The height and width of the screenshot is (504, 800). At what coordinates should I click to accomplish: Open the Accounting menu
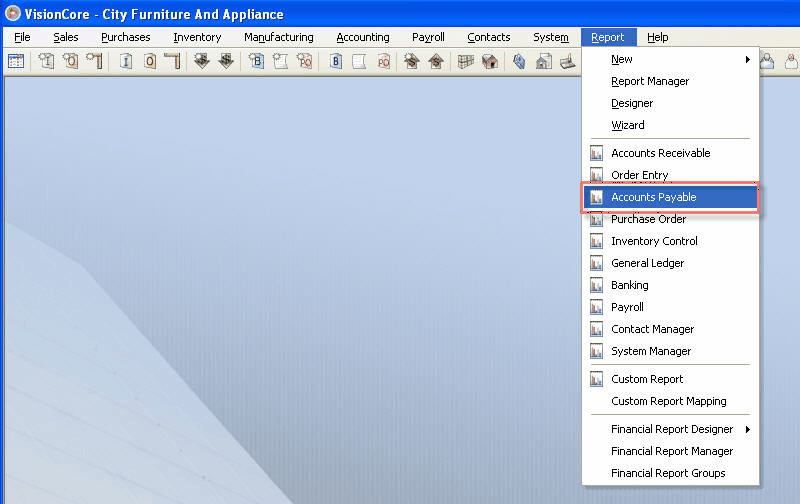363,37
